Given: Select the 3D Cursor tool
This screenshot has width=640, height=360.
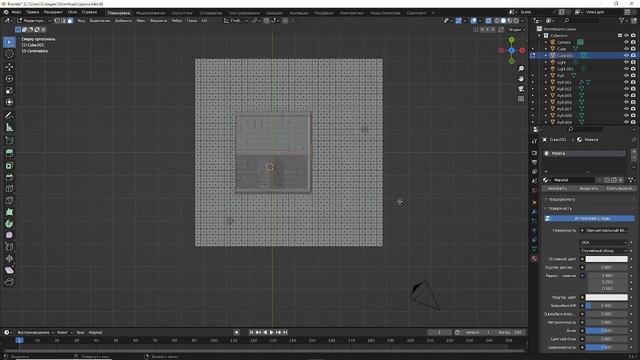Looking at the screenshot, I should point(9,53).
